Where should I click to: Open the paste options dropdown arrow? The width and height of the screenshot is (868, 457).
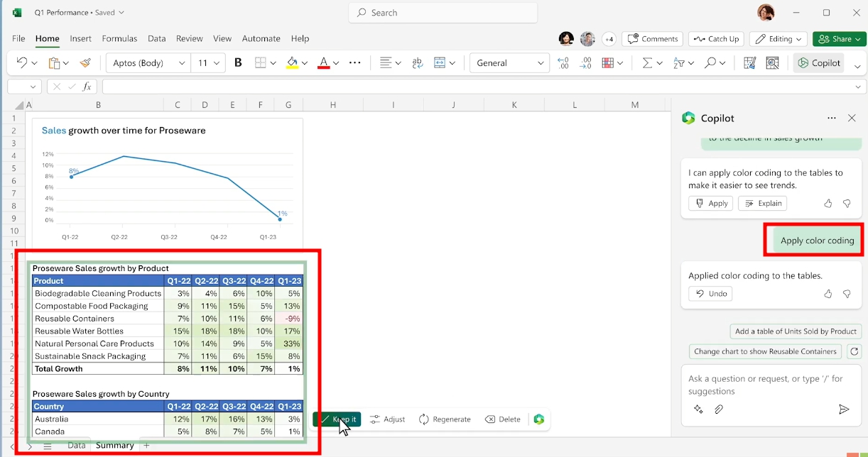pyautogui.click(x=66, y=63)
